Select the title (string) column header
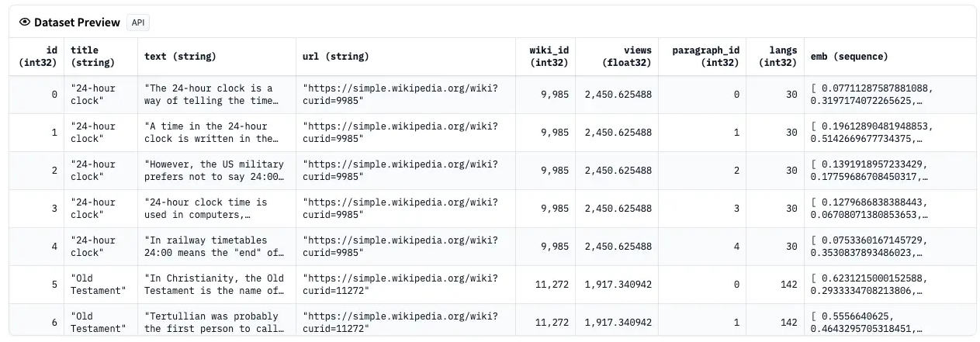The height and width of the screenshot is (342, 980). 92,57
